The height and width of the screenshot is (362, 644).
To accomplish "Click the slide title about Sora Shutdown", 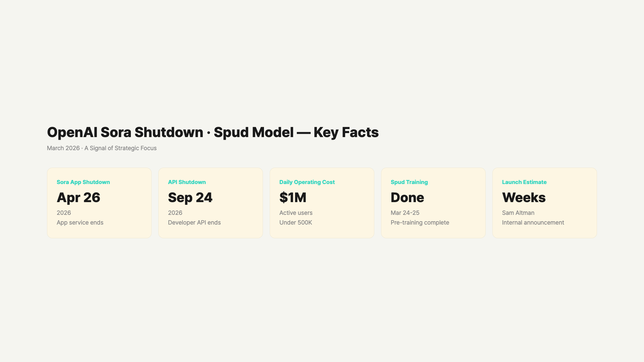I will click(x=213, y=132).
